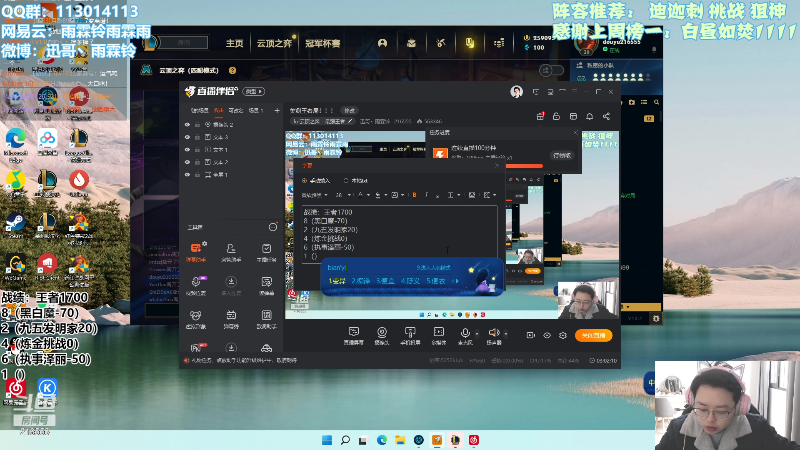Open the 弹幕助手 tool in the toolbox
Viewport: 800px width, 450px height.
click(195, 252)
